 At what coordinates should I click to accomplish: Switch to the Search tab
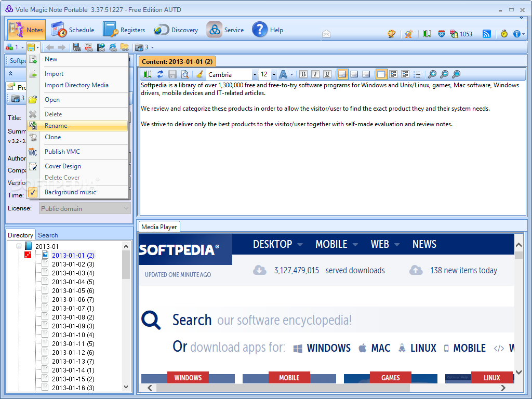coord(48,235)
